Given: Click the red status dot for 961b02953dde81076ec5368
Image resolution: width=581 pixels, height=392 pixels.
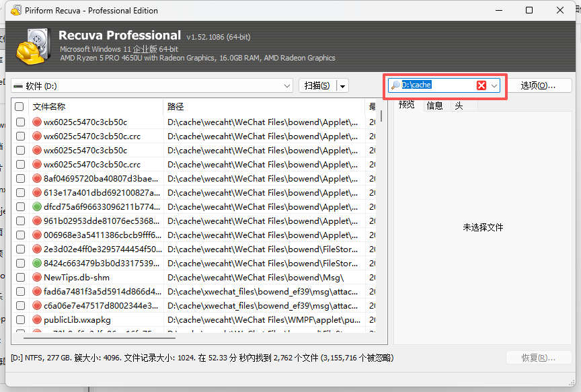Looking at the screenshot, I should click(37, 221).
